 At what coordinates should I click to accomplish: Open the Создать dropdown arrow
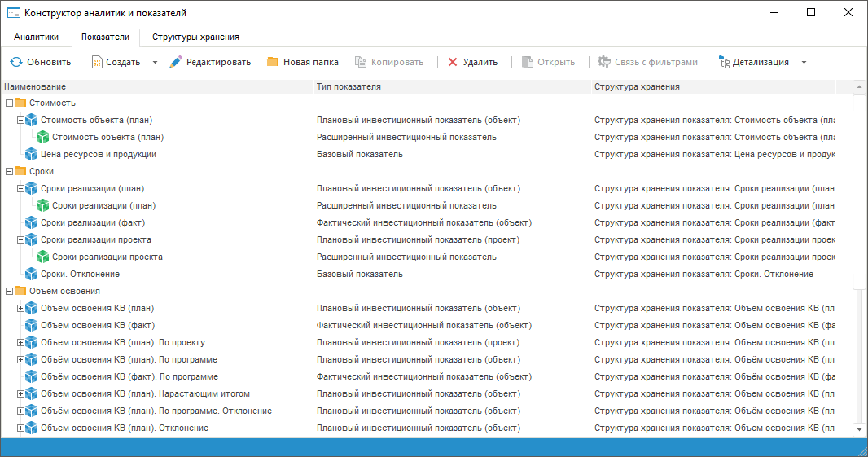click(155, 62)
